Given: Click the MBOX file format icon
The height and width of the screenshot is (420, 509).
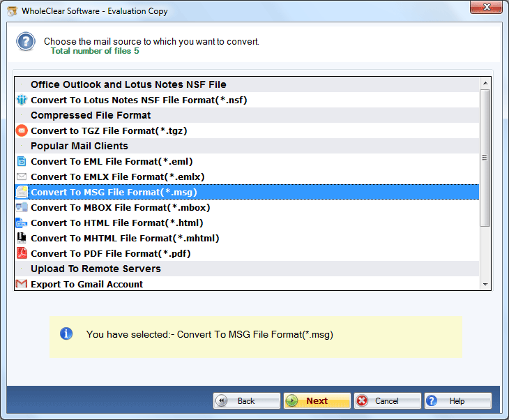Looking at the screenshot, I should 22,207.
